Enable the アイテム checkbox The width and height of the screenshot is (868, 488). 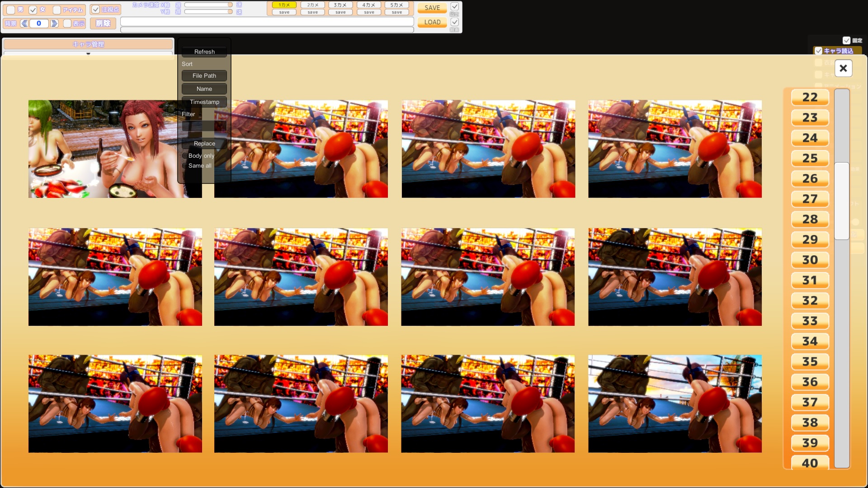click(57, 9)
